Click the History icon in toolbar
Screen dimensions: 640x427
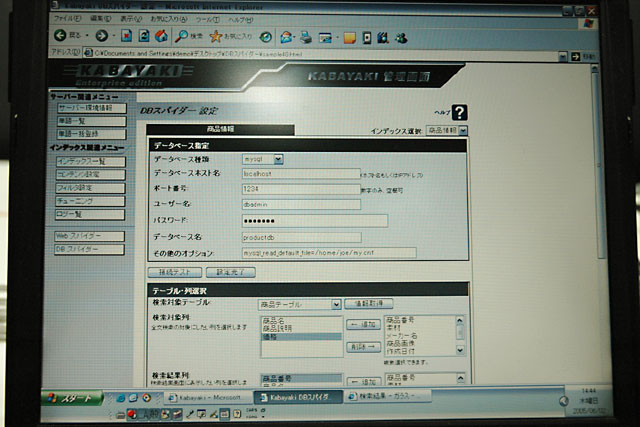pos(266,37)
